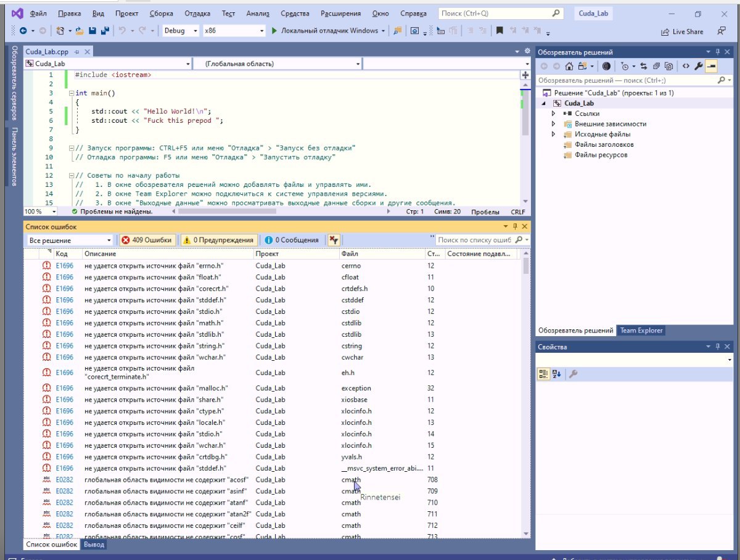Toggle the 409 Errors filter
740x560 pixels.
[147, 240]
